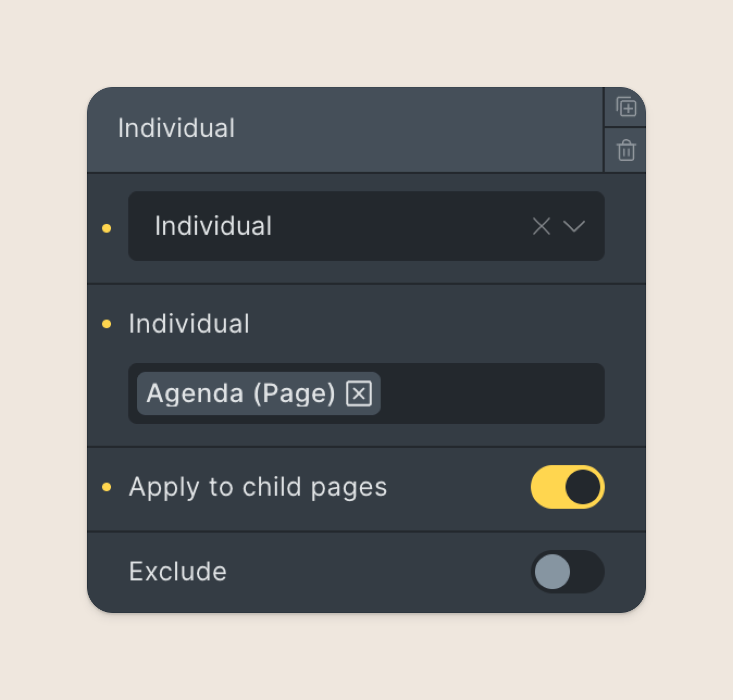Turn off the Apply to child pages switch
The image size is (733, 700).
coord(567,487)
